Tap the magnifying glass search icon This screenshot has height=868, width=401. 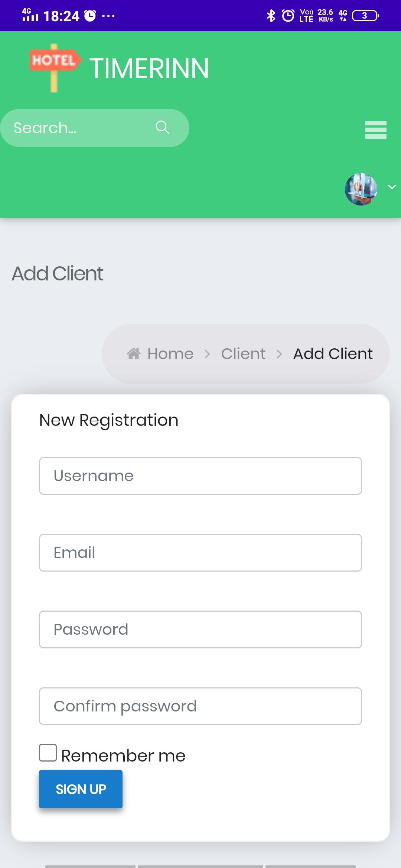click(x=163, y=127)
